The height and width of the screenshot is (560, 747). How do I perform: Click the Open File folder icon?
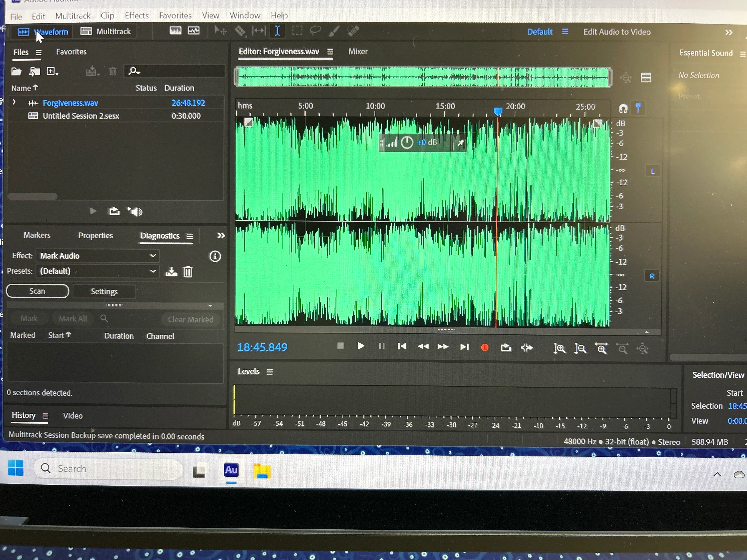click(x=16, y=71)
